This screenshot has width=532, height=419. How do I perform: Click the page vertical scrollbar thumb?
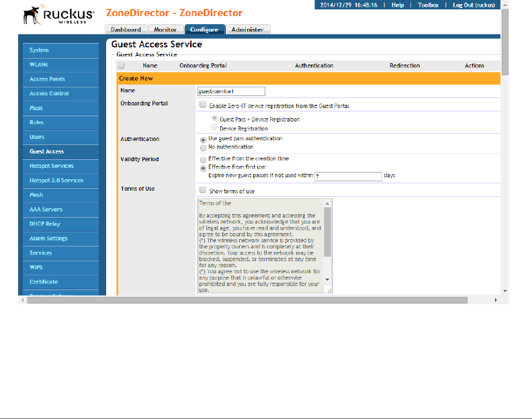[x=505, y=42]
